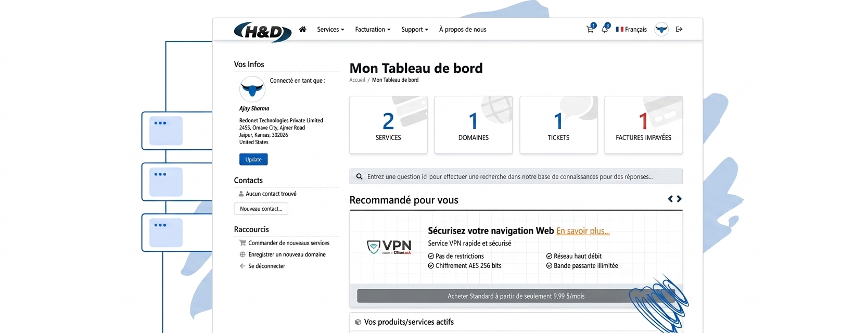868x333 pixels.
Task: Open the user avatar in the navbar
Action: point(661,29)
